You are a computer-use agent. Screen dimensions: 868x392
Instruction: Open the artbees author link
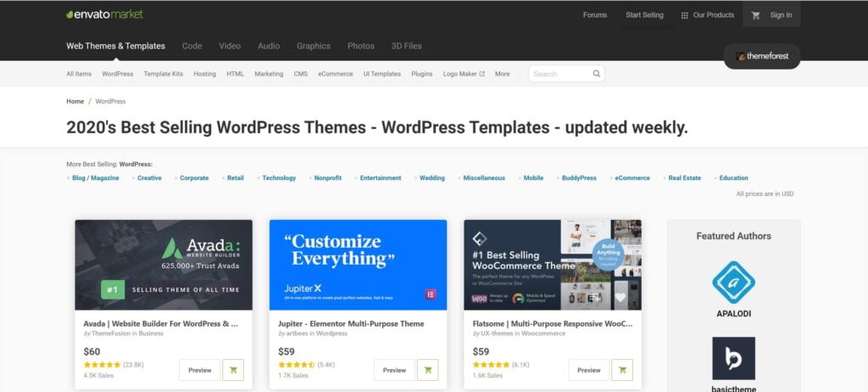(296, 333)
